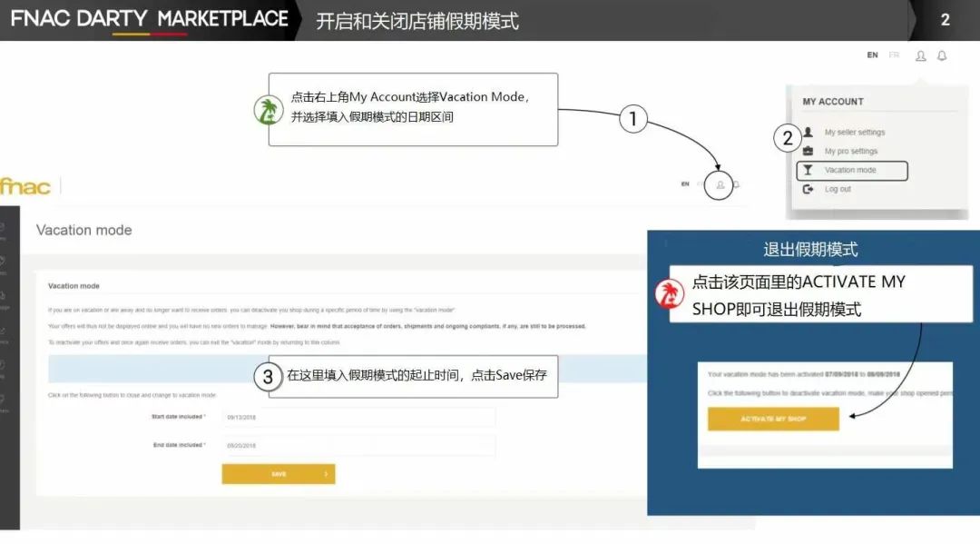Click the account icon in fnac page header

[720, 185]
